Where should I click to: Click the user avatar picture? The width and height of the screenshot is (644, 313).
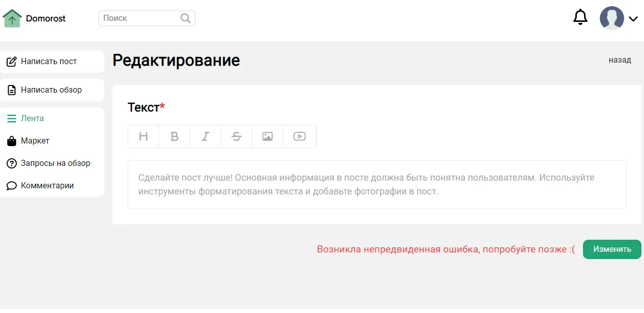click(611, 18)
